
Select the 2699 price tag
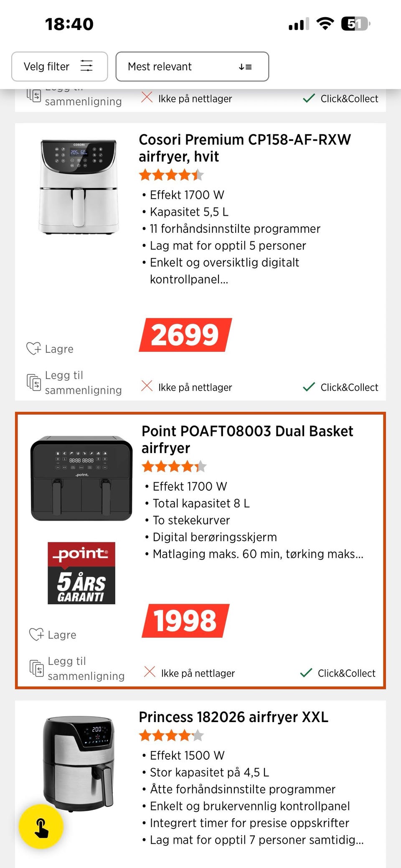pos(185,335)
